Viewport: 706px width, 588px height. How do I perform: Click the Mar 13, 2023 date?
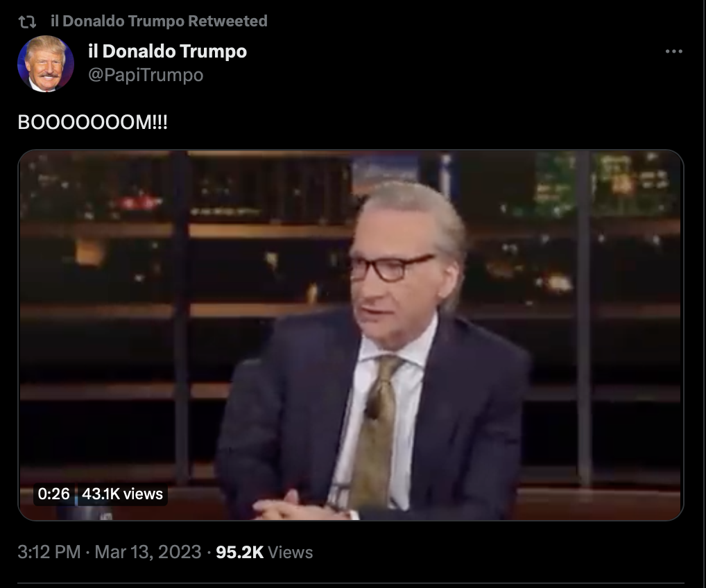(x=148, y=552)
